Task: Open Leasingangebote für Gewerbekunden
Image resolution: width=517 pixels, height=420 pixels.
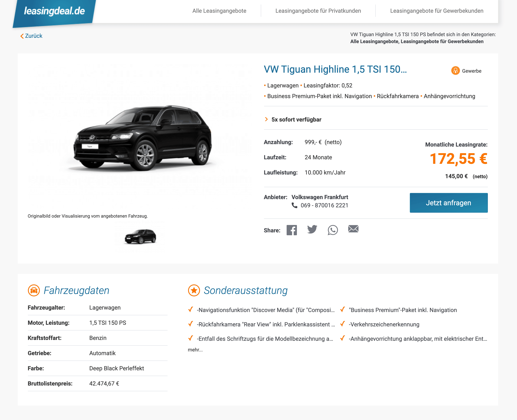Action: click(x=437, y=11)
